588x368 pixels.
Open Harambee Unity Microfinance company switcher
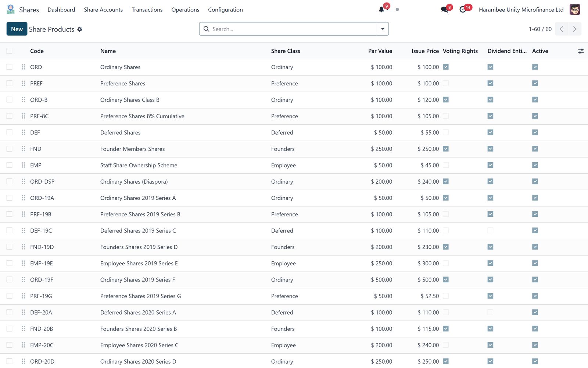tap(521, 10)
